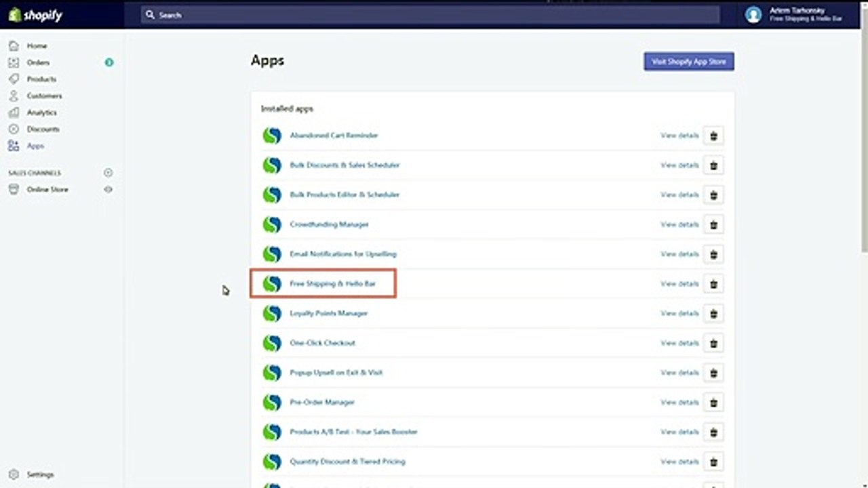
Task: Click the user avatar icon
Action: click(753, 15)
